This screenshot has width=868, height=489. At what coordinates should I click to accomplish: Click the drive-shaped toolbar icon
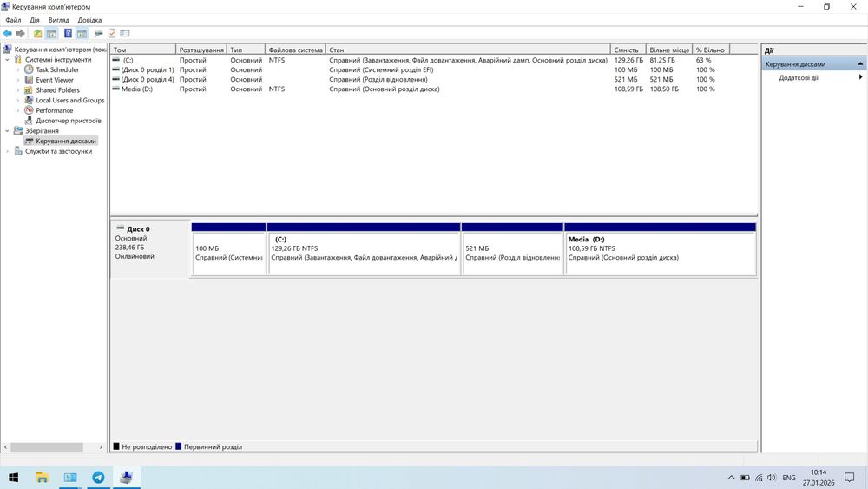[99, 34]
